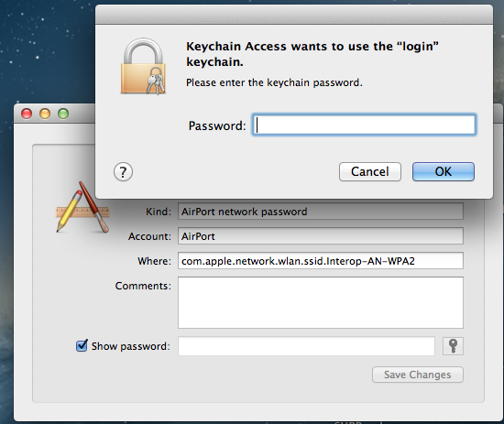Click the padlock keychain icon
This screenshot has width=504, height=424.
pyautogui.click(x=143, y=67)
